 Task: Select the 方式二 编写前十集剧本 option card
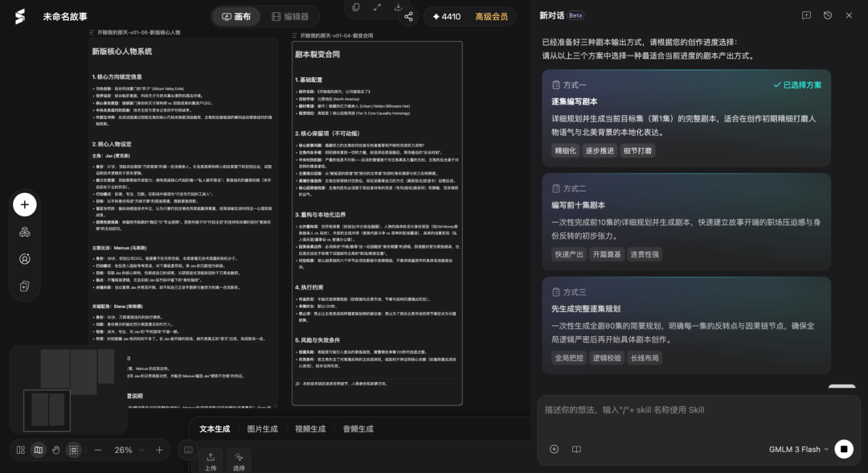[686, 222]
